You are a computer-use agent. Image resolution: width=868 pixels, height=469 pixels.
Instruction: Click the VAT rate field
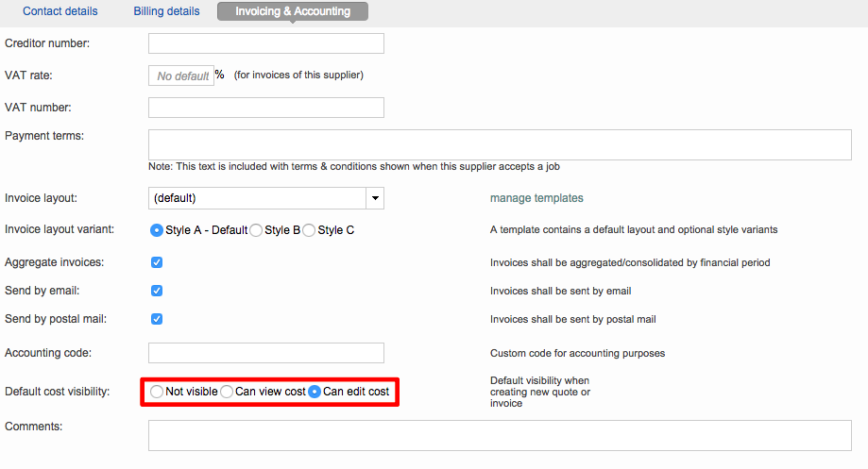point(181,75)
